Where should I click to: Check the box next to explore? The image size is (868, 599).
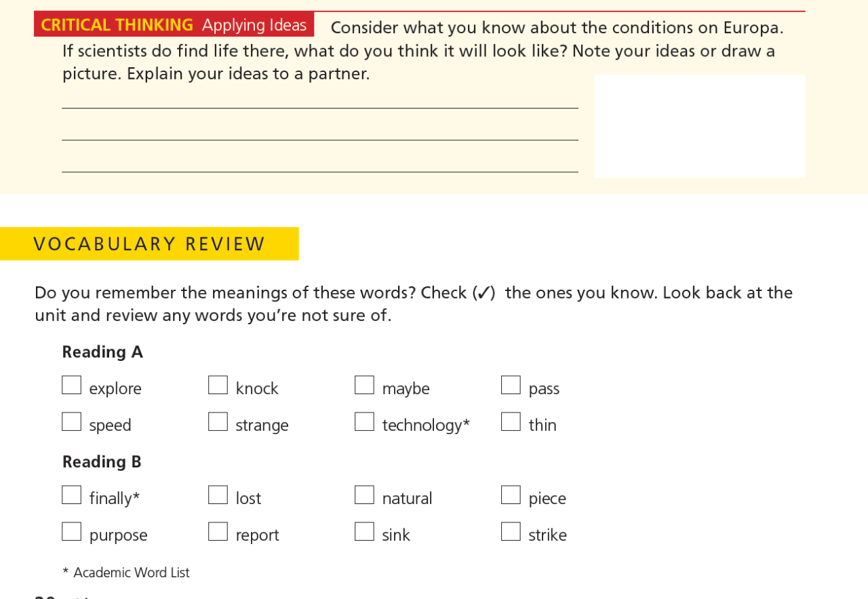tap(71, 385)
